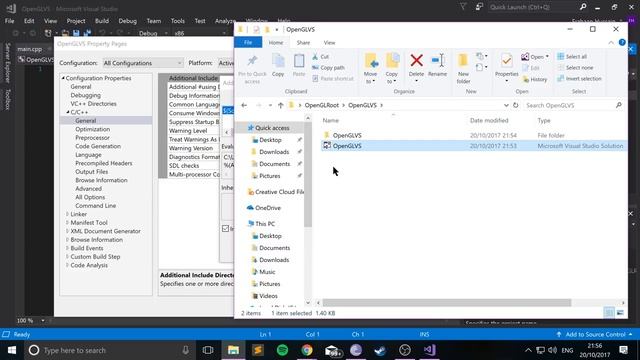
Task: Open the address bar history dropdown
Action: point(506,105)
